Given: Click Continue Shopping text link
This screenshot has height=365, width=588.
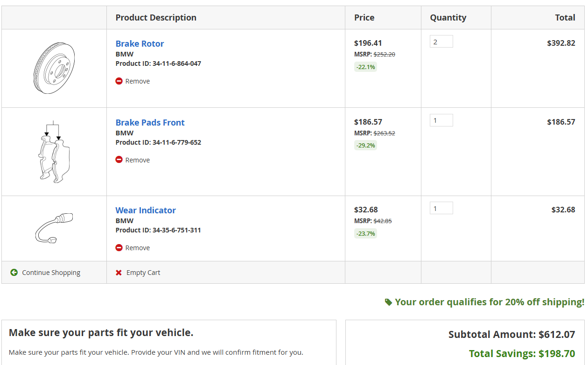Looking at the screenshot, I should pos(51,273).
